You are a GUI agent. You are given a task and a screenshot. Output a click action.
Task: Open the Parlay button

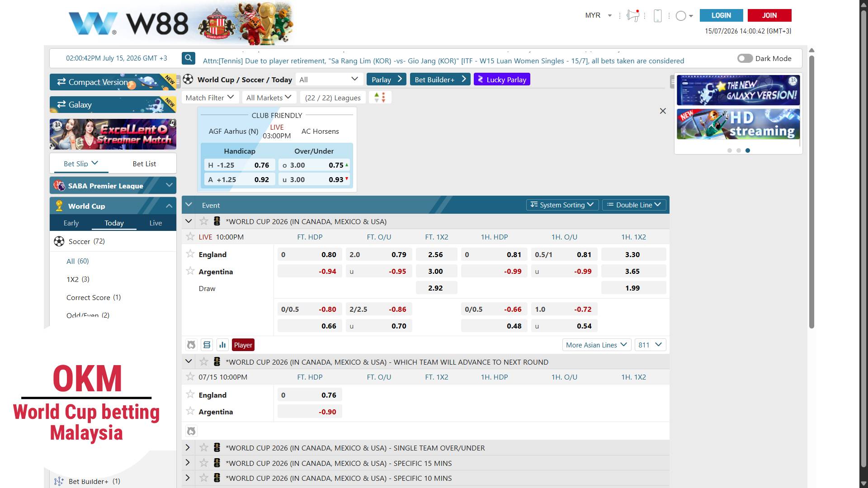(x=387, y=79)
